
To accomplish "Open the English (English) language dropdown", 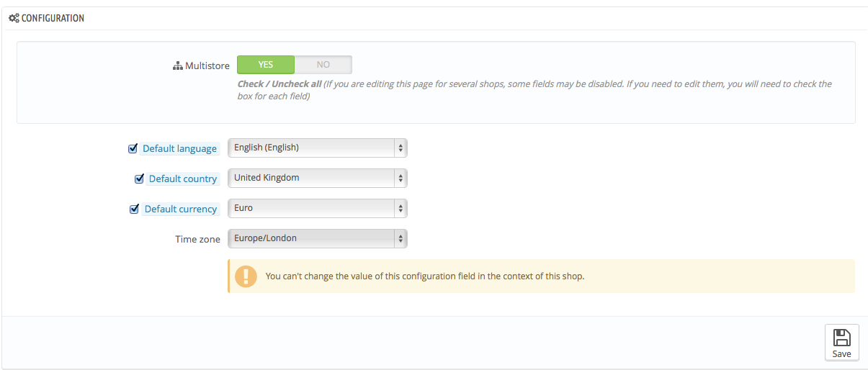I will coord(318,148).
